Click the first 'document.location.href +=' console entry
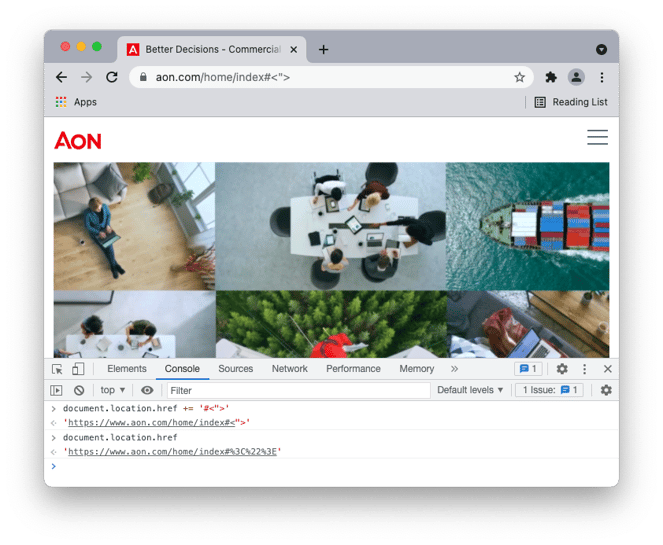Screen dimensions: 663x545 pos(146,408)
